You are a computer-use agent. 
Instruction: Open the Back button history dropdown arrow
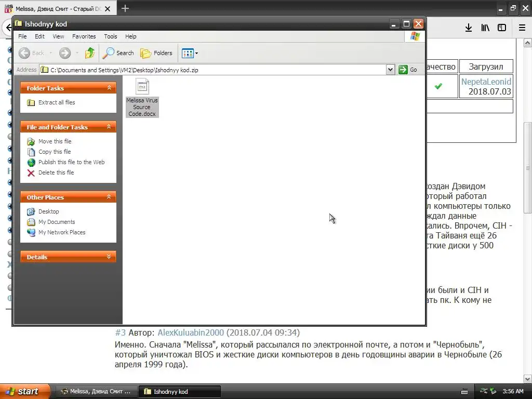click(x=50, y=53)
